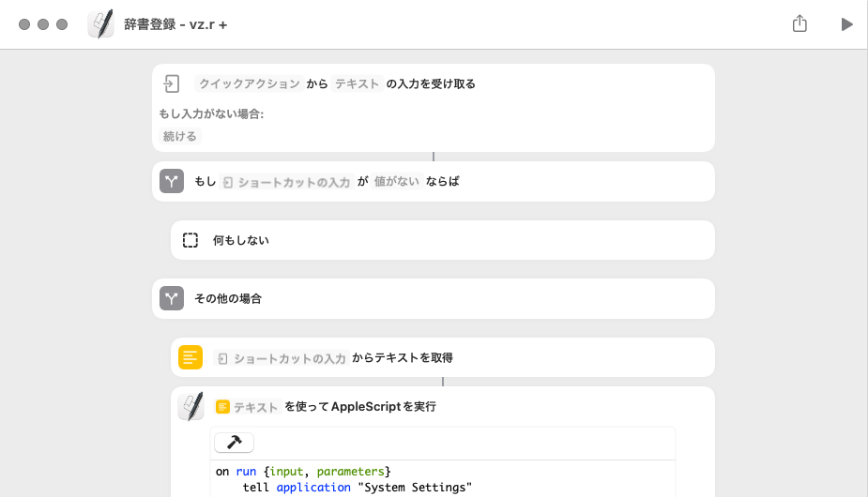Open the クイックアクション source dropdown
The width and height of the screenshot is (868, 497).
click(249, 83)
